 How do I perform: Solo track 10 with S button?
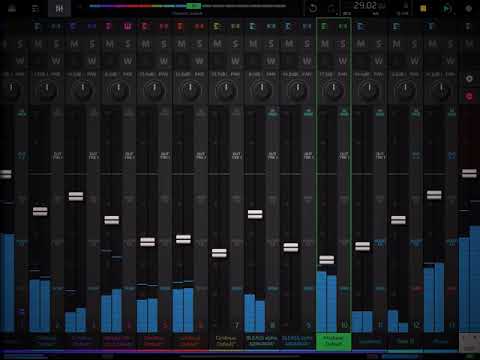pos(343,44)
